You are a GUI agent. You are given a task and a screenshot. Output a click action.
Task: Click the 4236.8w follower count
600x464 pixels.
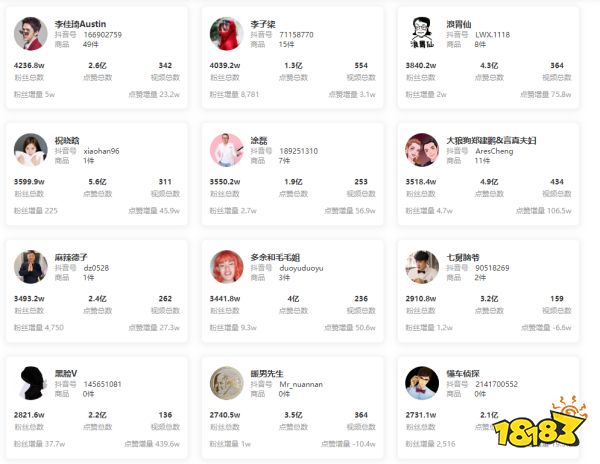pos(29,65)
